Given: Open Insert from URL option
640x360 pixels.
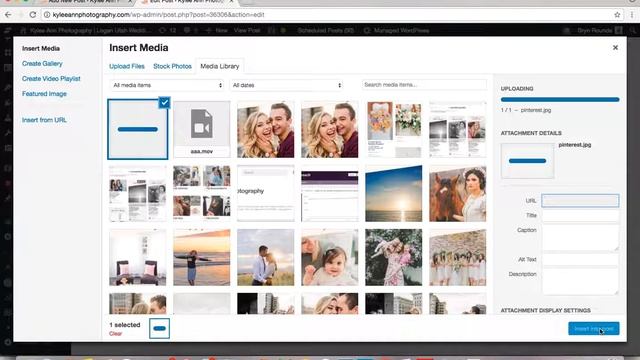Looking at the screenshot, I should click(x=44, y=120).
